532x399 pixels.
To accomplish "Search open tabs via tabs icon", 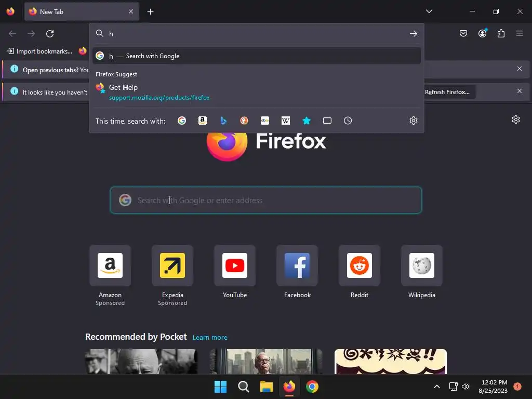I will point(327,121).
